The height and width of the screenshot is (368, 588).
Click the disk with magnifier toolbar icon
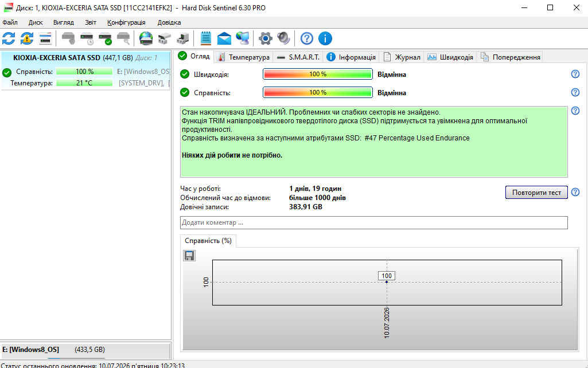[123, 38]
